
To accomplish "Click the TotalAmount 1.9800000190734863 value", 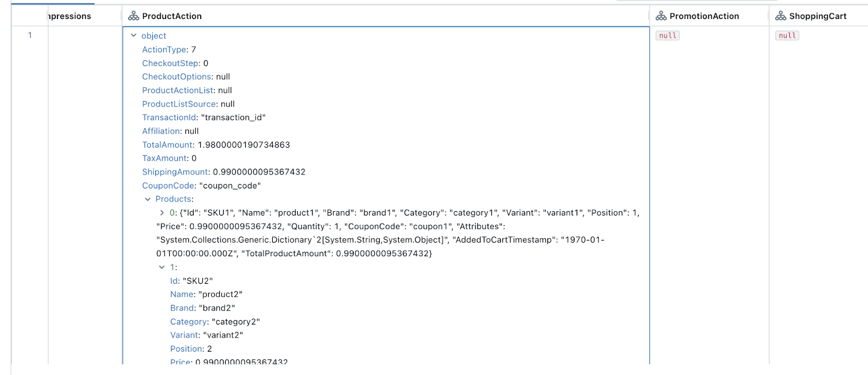I will (244, 145).
